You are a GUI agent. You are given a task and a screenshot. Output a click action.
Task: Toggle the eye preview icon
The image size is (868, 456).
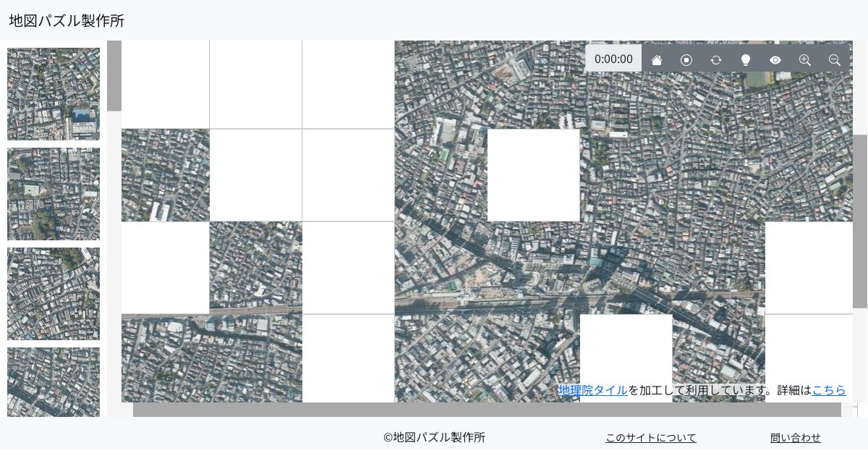click(x=775, y=60)
